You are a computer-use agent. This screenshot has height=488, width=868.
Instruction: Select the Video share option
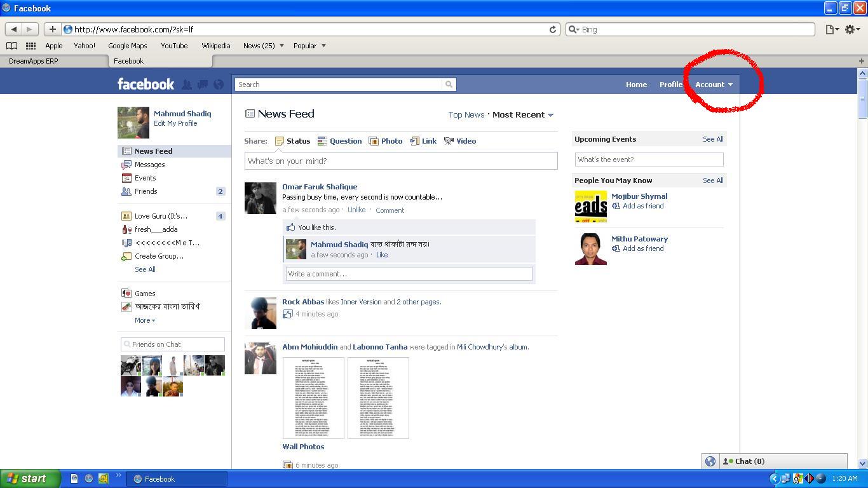click(460, 141)
